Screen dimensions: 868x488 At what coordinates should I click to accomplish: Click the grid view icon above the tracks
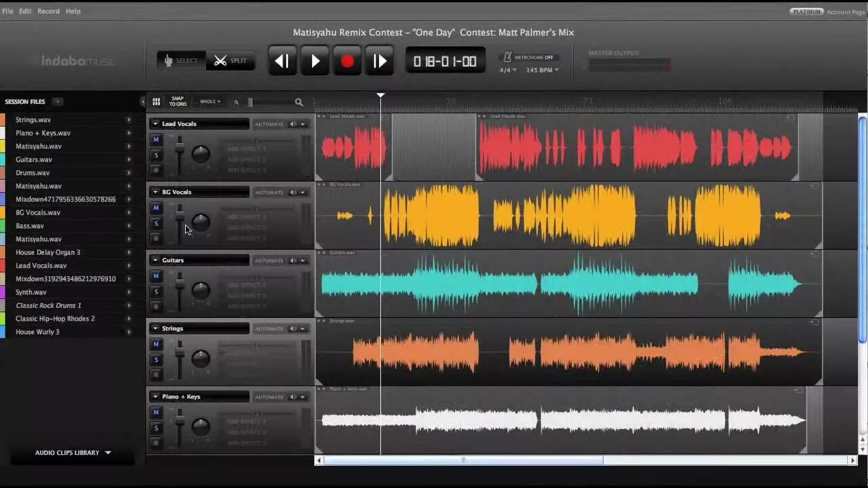point(156,102)
